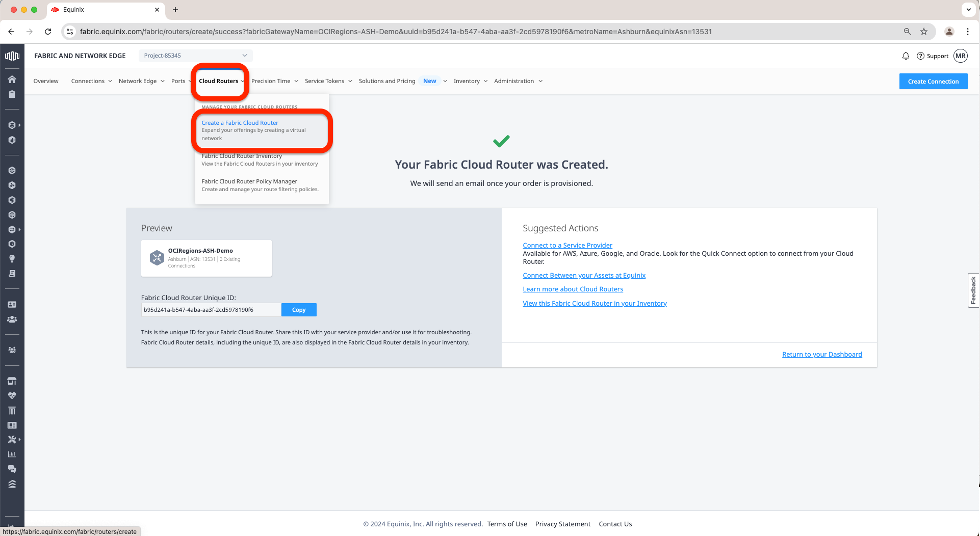Select the stacked chevrons sidebar icon
980x536 pixels.
(x=12, y=484)
